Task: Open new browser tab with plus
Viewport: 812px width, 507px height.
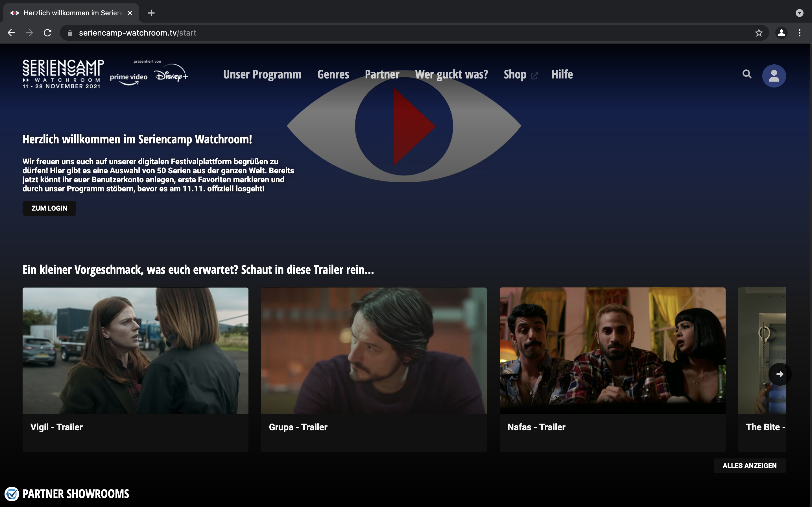Action: tap(151, 13)
